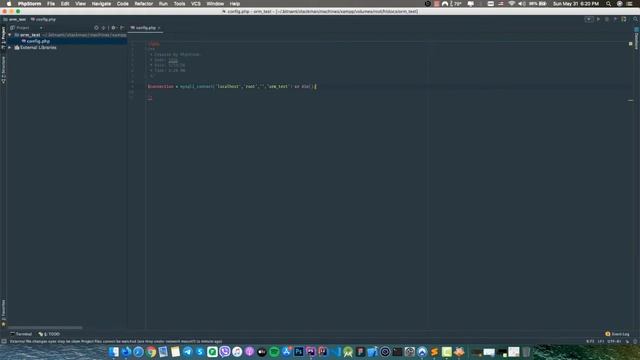Open the Edit menu

pos(65,4)
